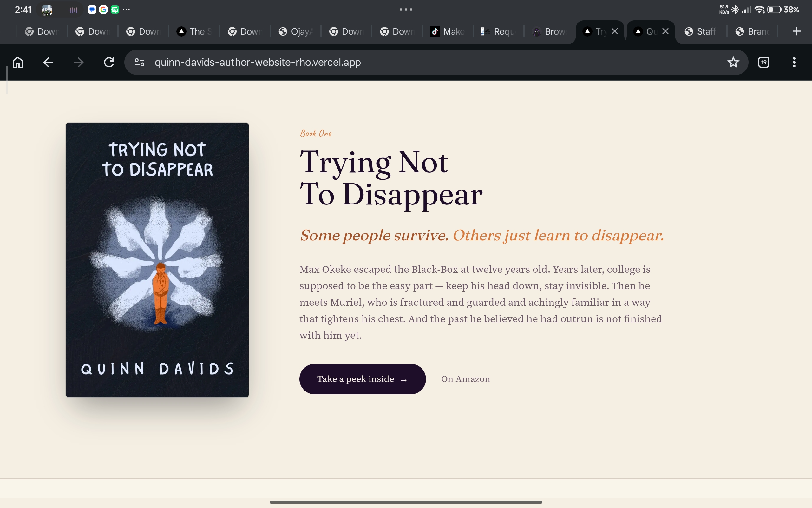View site settings icon in address bar

pos(139,62)
